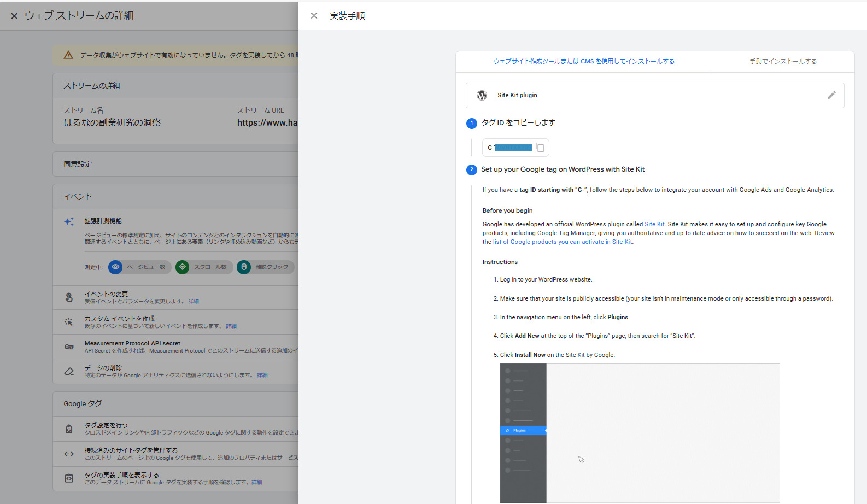The width and height of the screenshot is (867, 504).
Task: Click the ページビュー数 chip label
Action: (x=146, y=267)
